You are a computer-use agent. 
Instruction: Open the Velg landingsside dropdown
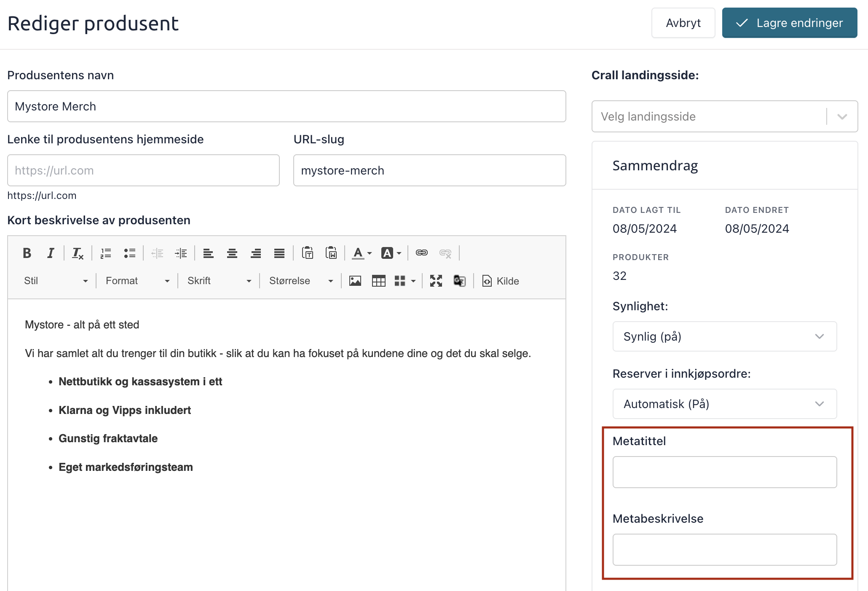pos(725,116)
